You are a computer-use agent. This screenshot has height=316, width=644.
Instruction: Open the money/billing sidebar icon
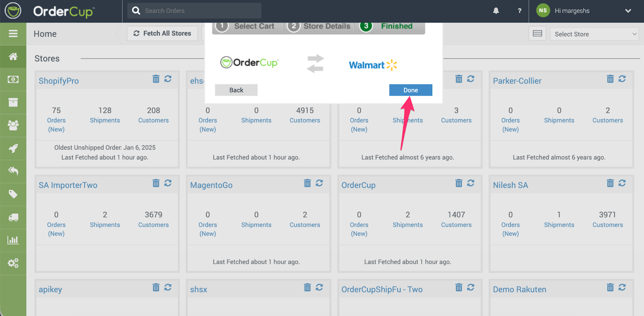click(x=13, y=80)
